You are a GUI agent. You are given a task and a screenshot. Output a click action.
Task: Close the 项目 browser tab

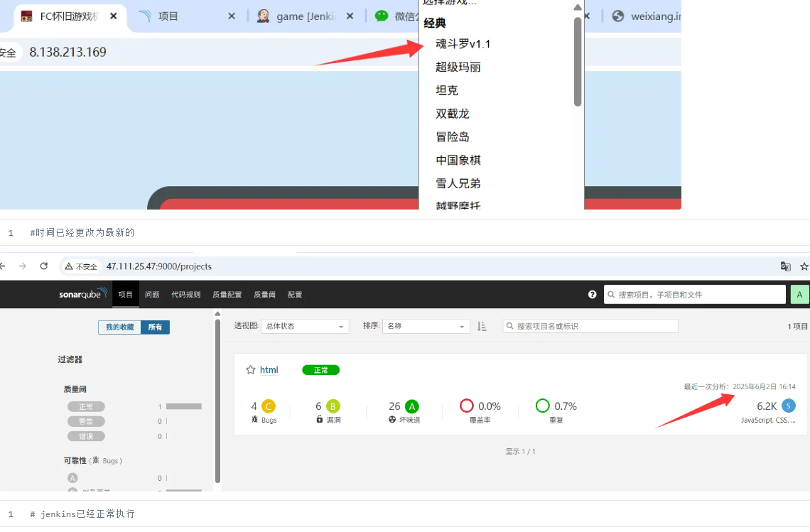click(x=232, y=16)
